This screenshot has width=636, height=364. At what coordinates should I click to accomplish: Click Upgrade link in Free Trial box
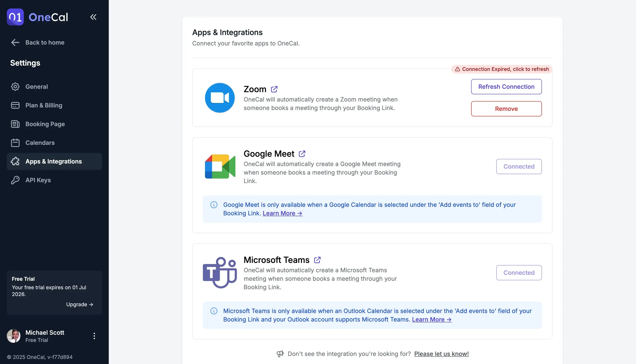pyautogui.click(x=79, y=305)
